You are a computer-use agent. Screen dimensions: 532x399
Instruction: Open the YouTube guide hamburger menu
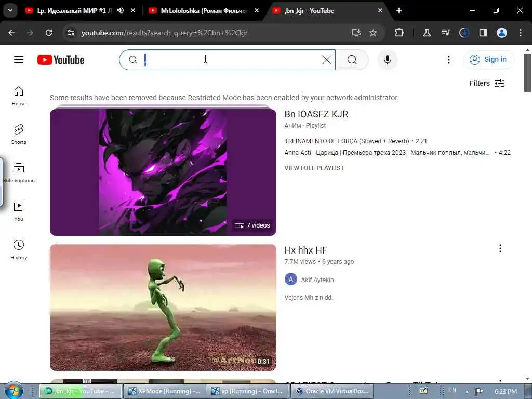pyautogui.click(x=19, y=60)
